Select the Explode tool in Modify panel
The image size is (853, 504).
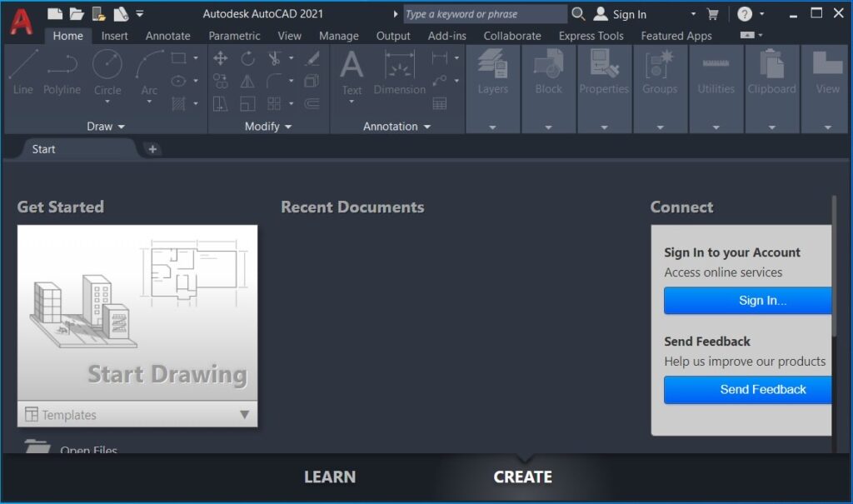(312, 81)
